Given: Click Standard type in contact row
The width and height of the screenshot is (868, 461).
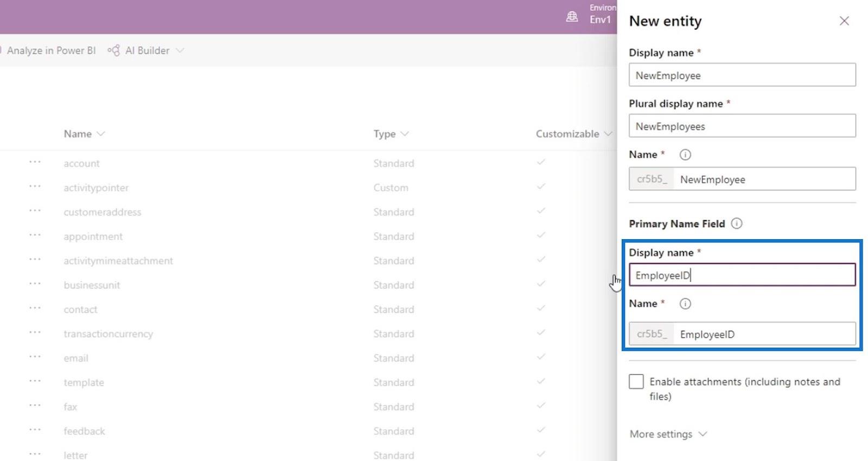Looking at the screenshot, I should 393,310.
